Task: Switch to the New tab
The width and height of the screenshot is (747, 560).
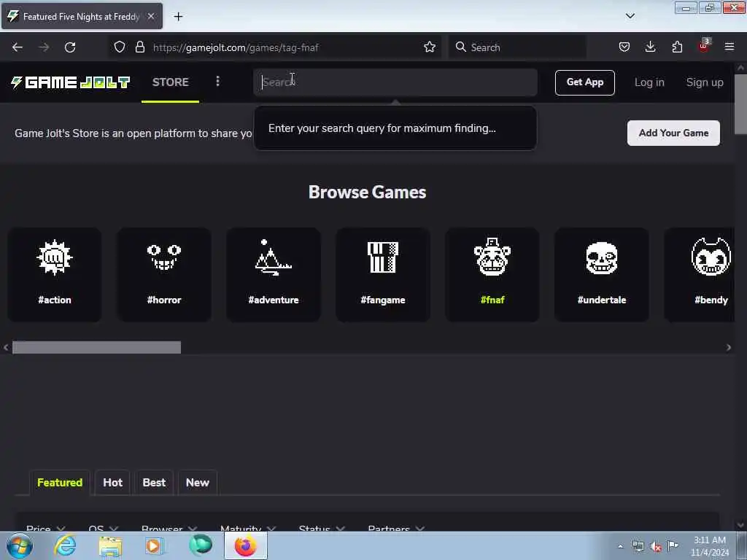Action: tap(197, 483)
